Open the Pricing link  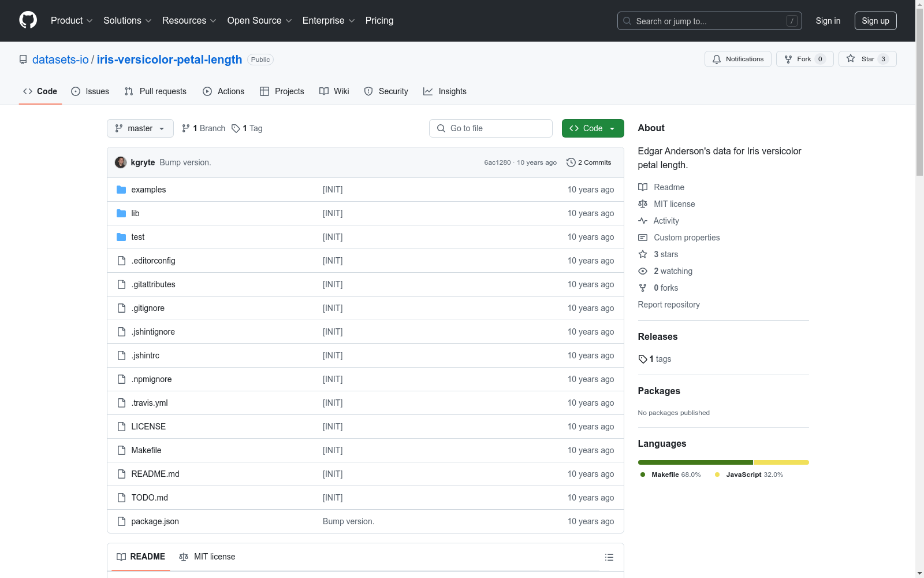(379, 20)
